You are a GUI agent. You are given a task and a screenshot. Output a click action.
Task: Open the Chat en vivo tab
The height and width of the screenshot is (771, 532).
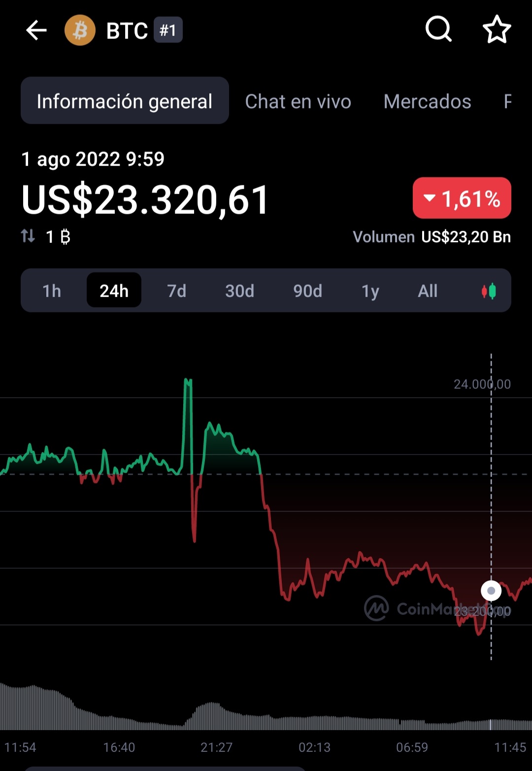pos(298,101)
